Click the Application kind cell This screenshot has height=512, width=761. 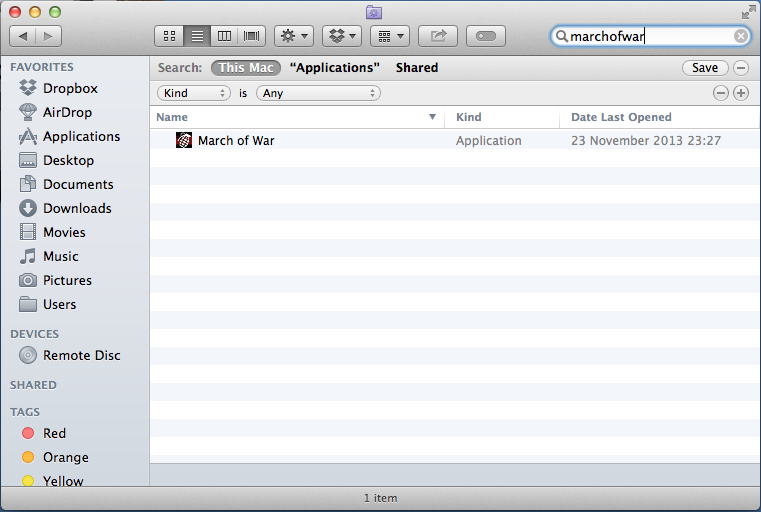coord(489,141)
